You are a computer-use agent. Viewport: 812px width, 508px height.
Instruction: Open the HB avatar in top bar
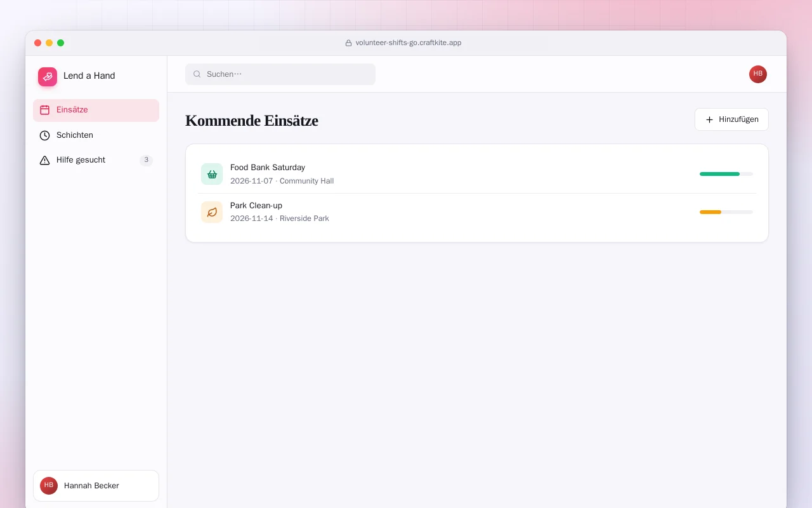(x=758, y=74)
